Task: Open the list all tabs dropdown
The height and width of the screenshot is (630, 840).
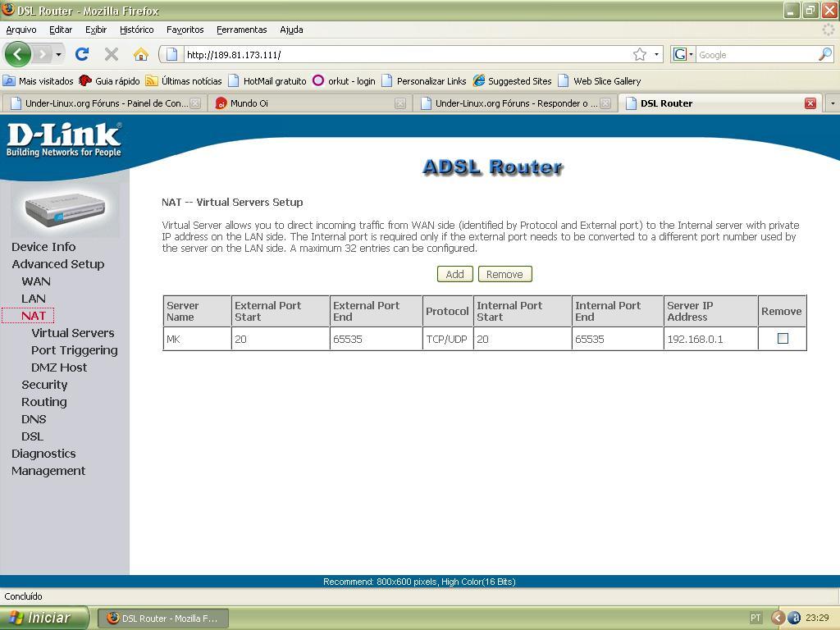Action: pos(833,103)
